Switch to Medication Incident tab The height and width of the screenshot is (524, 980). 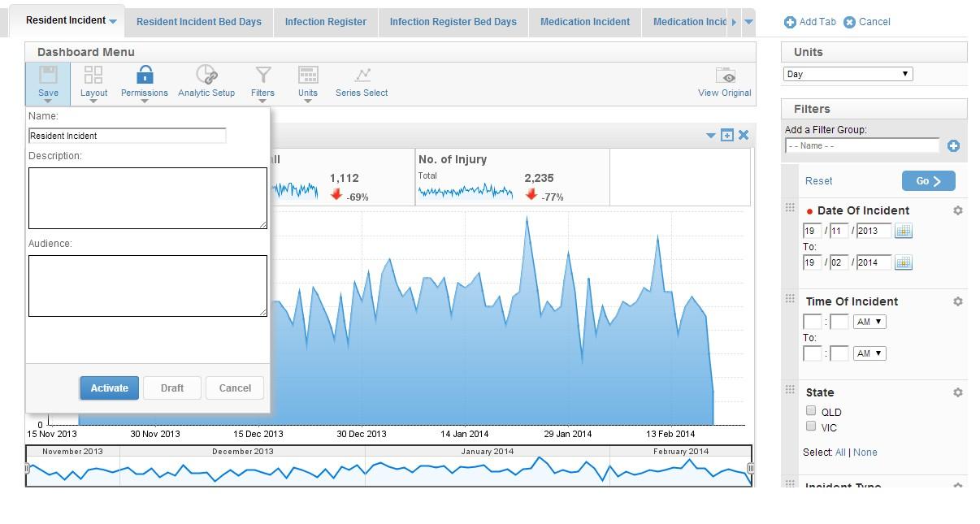(585, 22)
